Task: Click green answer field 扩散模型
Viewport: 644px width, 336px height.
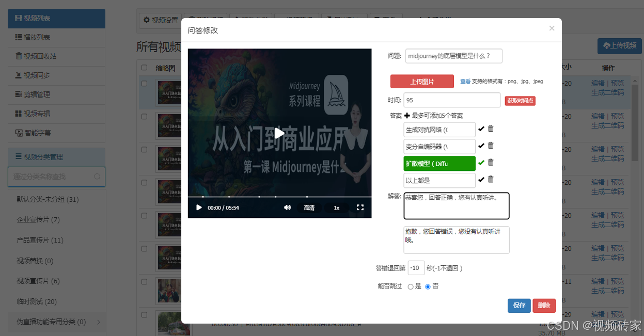Action: [x=439, y=164]
